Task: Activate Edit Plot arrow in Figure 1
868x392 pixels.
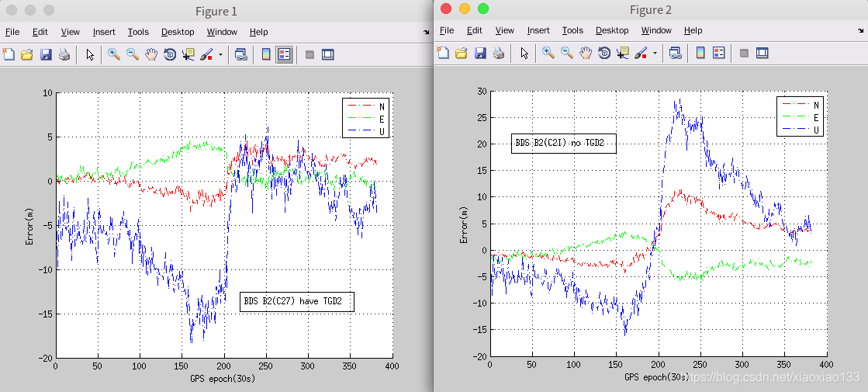Action: click(91, 54)
